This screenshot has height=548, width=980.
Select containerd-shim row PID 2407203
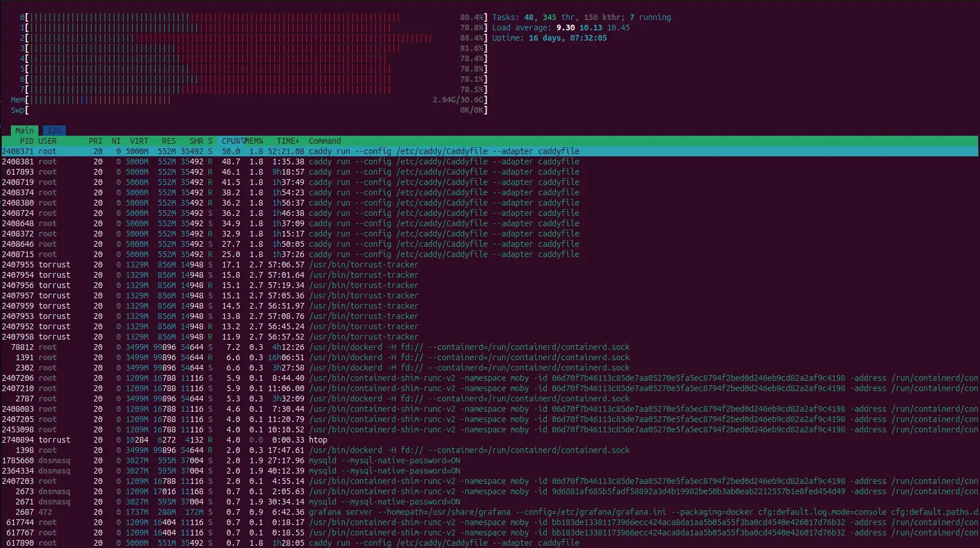[490, 481]
